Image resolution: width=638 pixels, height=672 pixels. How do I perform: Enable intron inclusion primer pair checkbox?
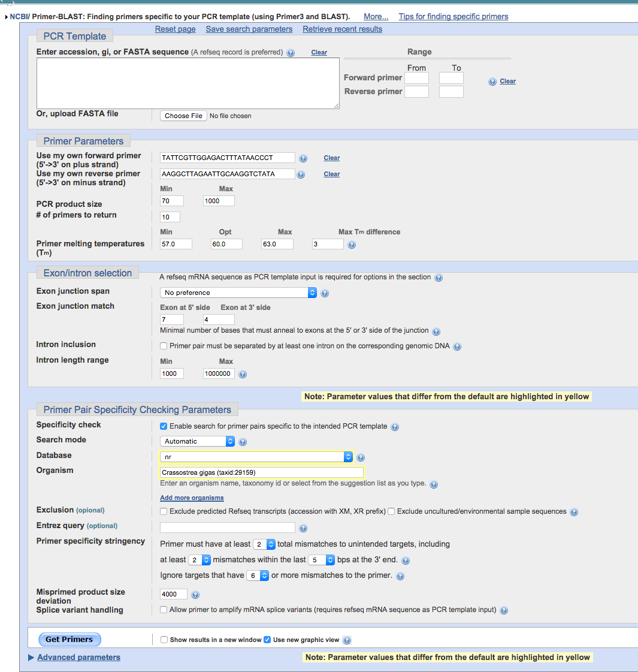164,346
